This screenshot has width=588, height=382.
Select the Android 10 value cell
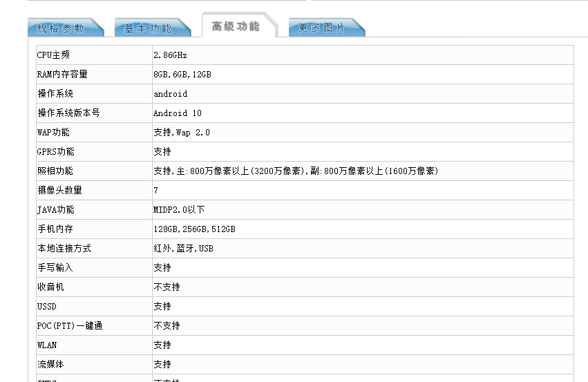pos(178,113)
